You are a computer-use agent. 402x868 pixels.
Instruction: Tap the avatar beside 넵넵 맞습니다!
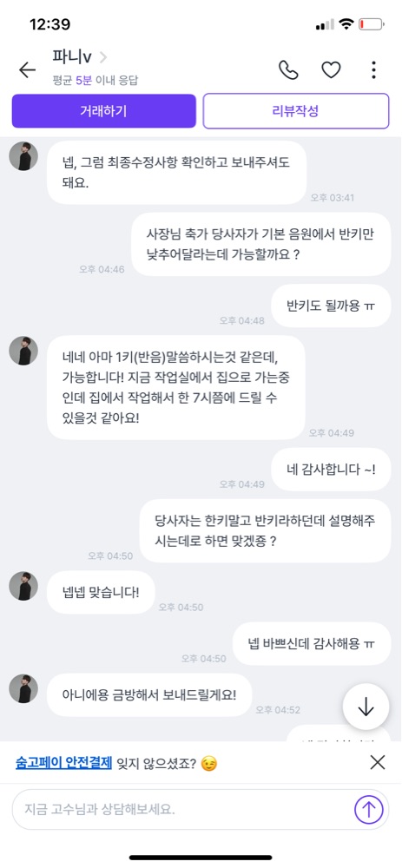pyautogui.click(x=23, y=586)
